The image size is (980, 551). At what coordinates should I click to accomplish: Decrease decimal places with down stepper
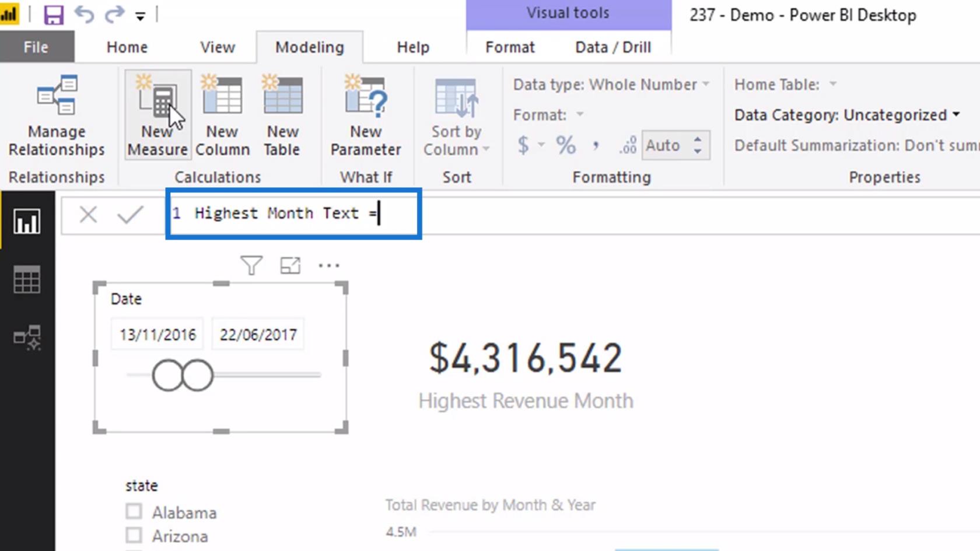point(698,152)
